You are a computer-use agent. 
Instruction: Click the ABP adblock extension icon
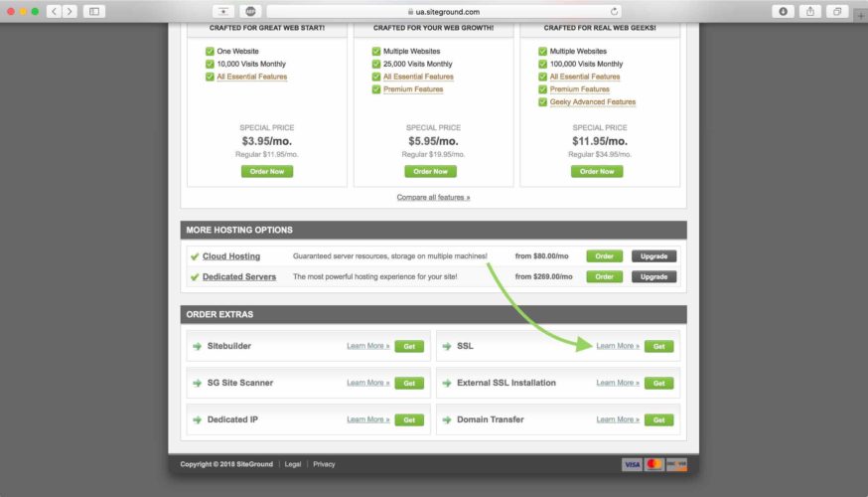click(x=250, y=11)
